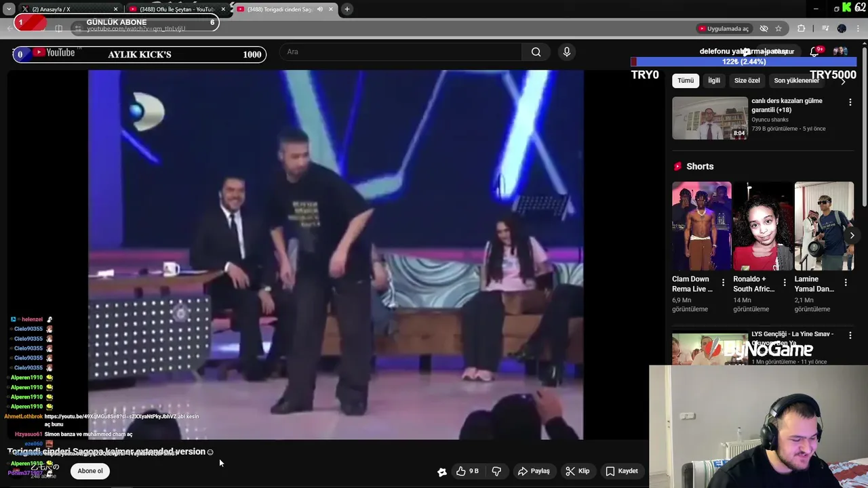868x488 pixels.
Task: Bookmark page with star icon
Action: (778, 28)
